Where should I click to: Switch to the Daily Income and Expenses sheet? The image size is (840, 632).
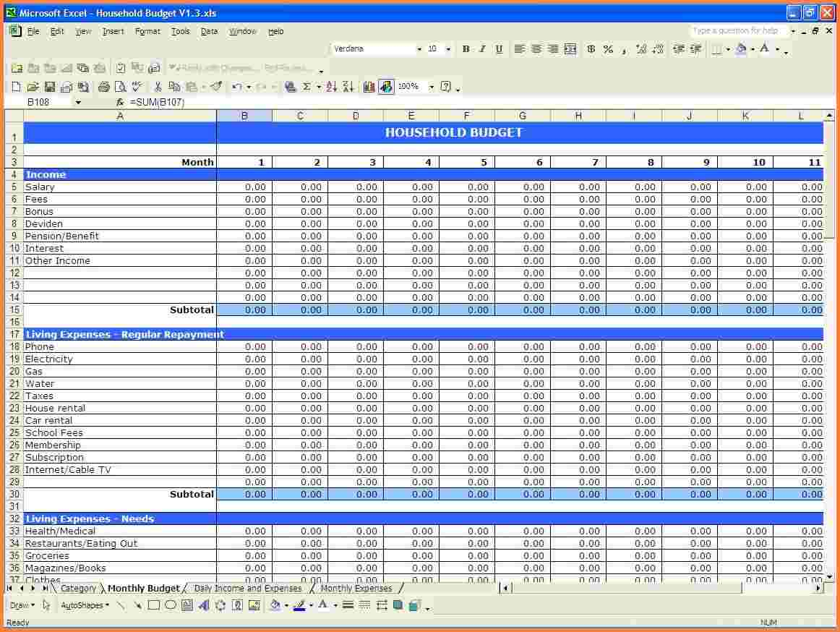[247, 589]
